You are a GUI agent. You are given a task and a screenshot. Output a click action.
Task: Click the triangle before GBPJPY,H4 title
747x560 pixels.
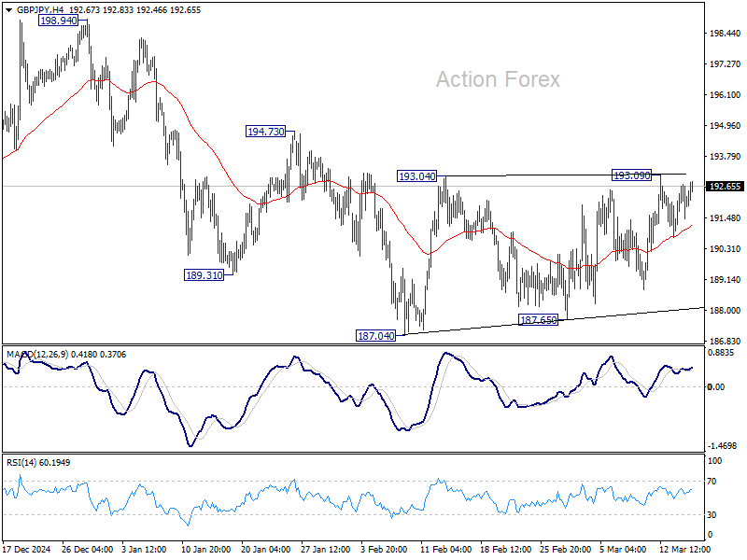coord(8,10)
